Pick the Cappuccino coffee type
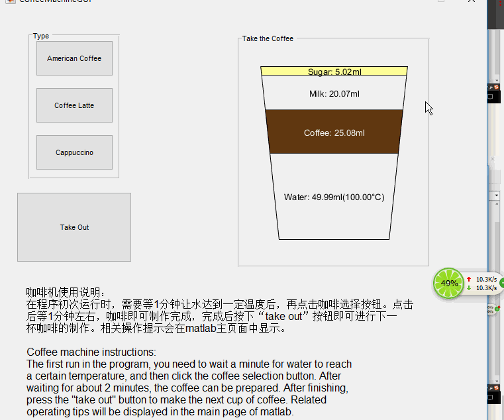Viewport: 504px width, 420px height. (x=74, y=152)
